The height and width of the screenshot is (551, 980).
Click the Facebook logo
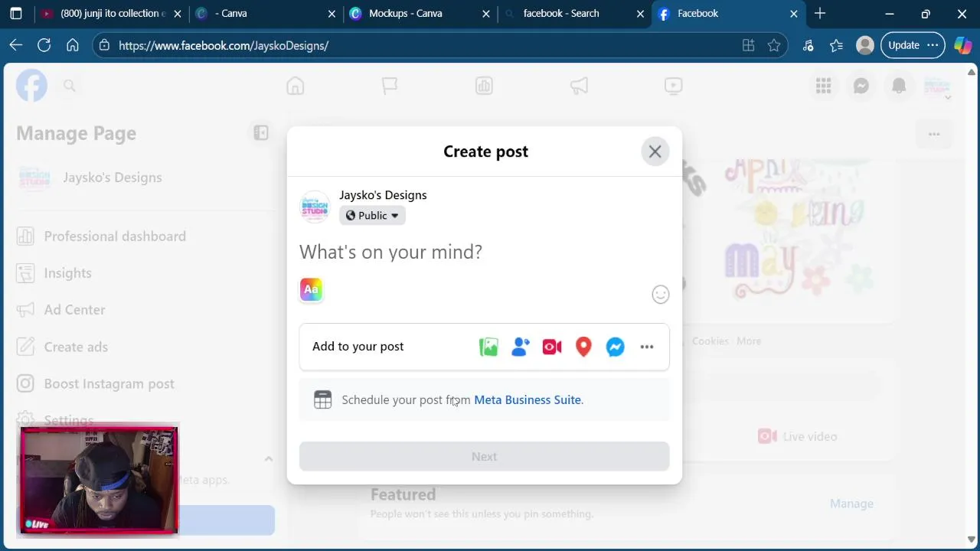[31, 86]
